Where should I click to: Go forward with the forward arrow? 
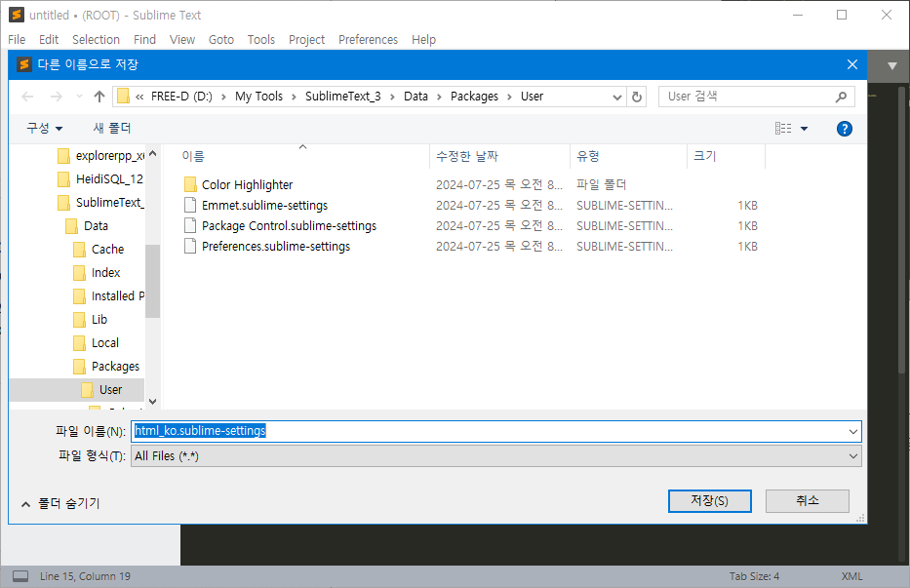click(x=57, y=97)
